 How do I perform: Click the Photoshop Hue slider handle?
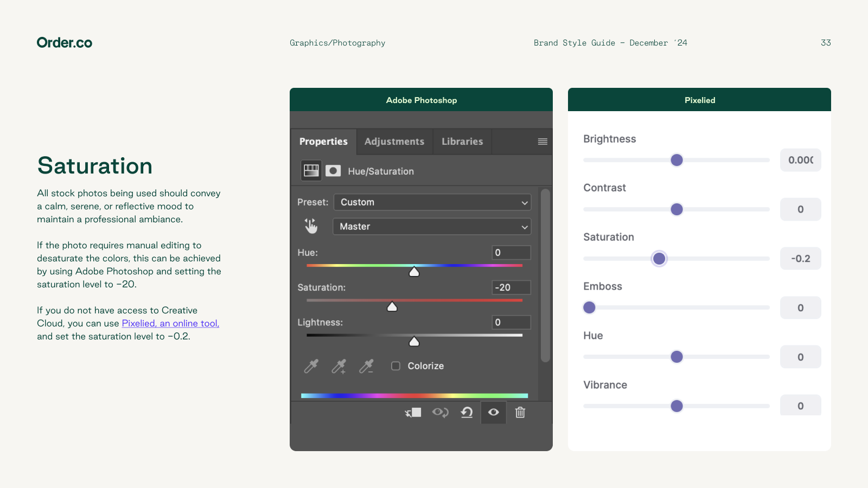pyautogui.click(x=414, y=272)
